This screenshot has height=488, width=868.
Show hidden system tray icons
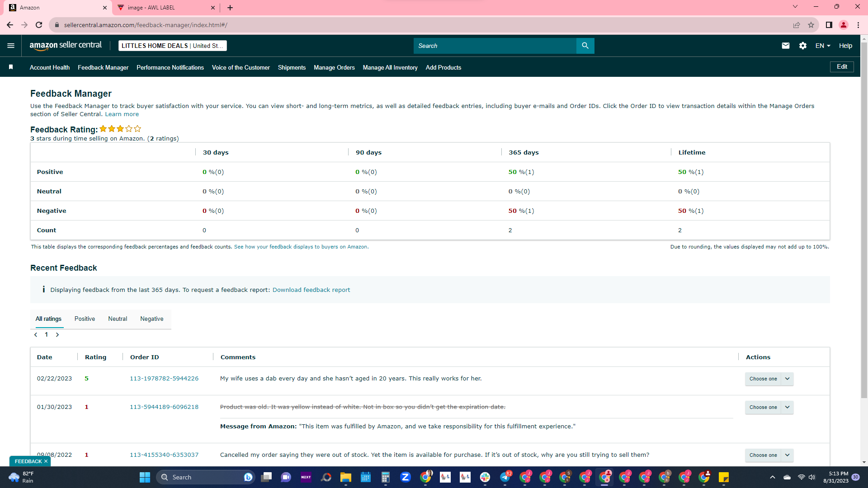(x=773, y=477)
